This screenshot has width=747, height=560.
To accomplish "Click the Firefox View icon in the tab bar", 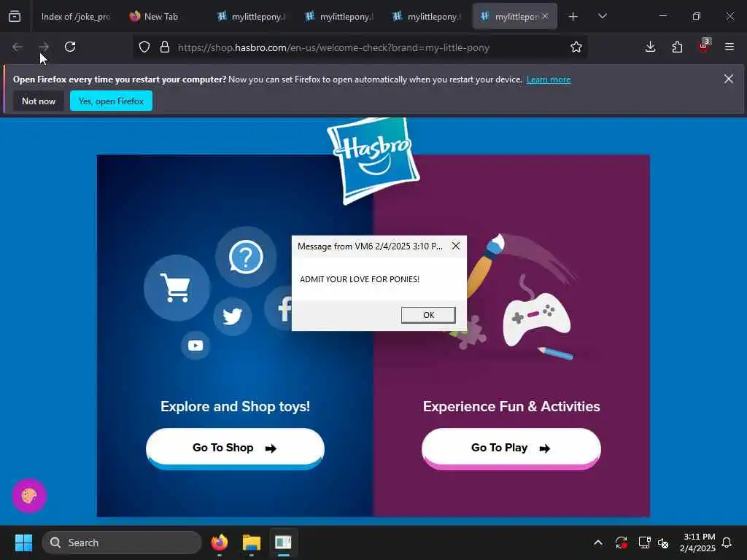I will 15,17.
